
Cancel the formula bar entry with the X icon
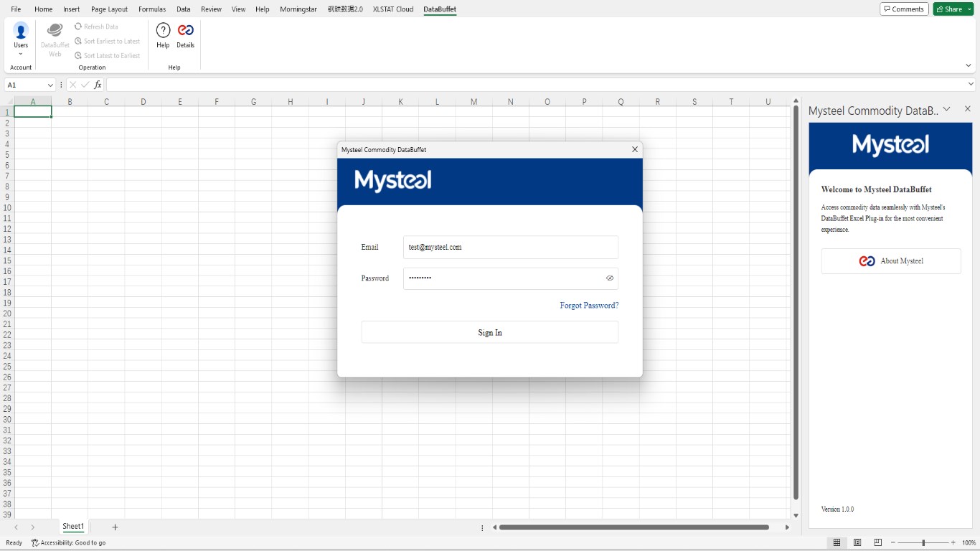[x=72, y=85]
